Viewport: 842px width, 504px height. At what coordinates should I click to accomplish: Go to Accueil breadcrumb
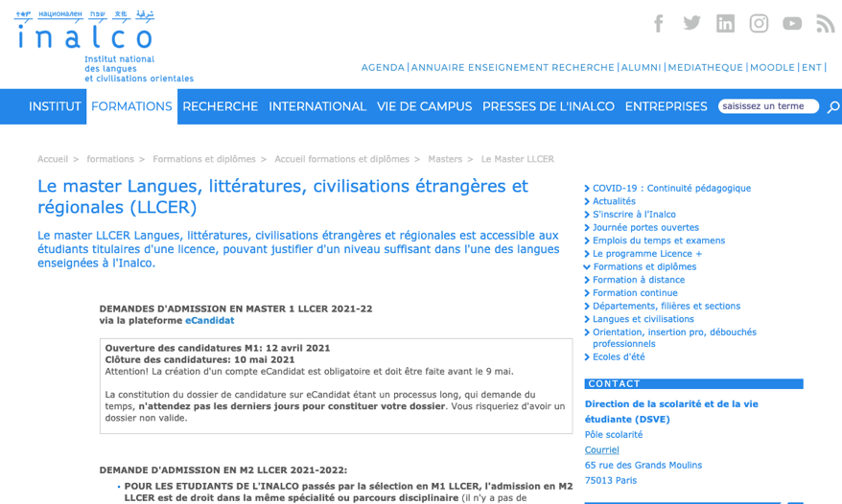coord(53,159)
